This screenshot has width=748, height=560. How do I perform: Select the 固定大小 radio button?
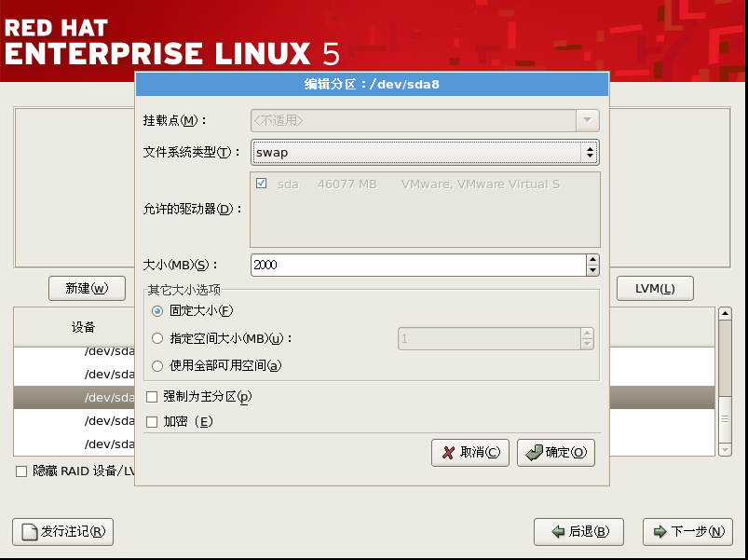156,311
